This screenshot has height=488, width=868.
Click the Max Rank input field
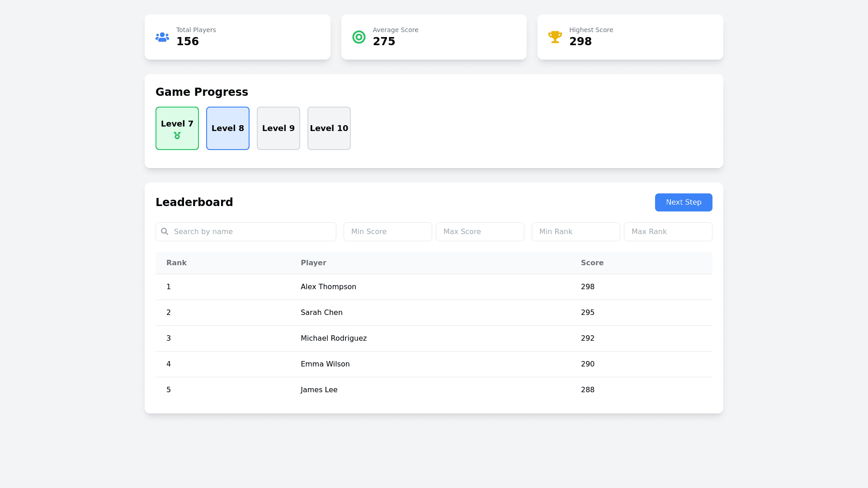click(x=668, y=231)
